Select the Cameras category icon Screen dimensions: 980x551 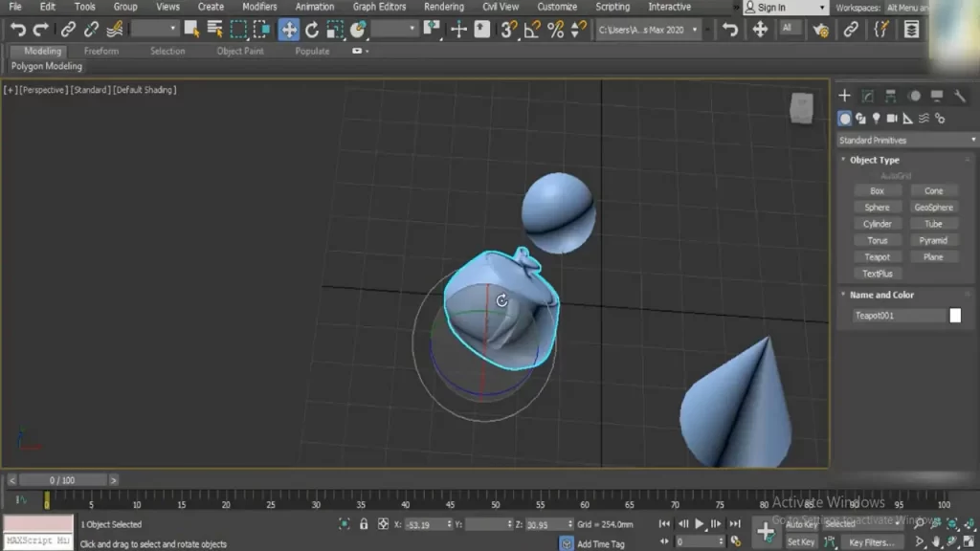click(x=892, y=119)
